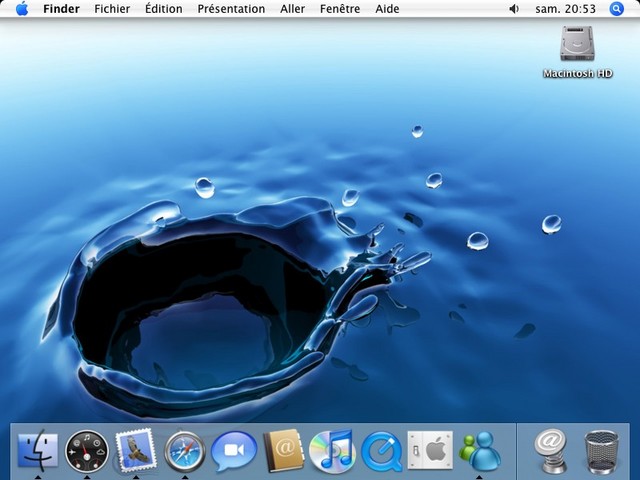This screenshot has height=480, width=640.
Task: Open Finder from the Dock
Action: tap(38, 451)
